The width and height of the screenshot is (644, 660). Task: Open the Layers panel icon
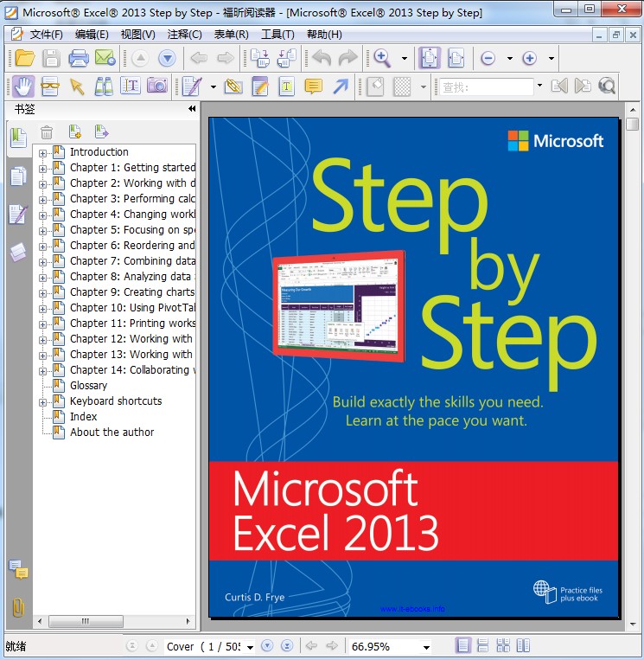point(18,252)
